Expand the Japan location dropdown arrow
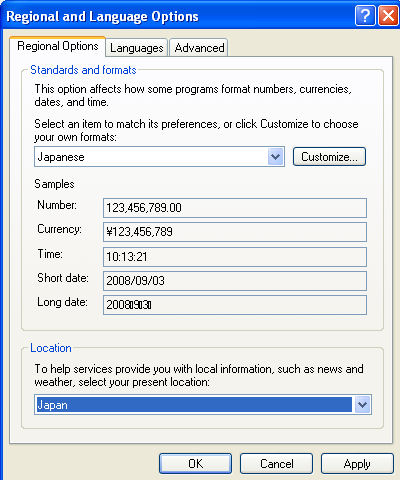Screen dimensions: 400x480 pos(362,404)
